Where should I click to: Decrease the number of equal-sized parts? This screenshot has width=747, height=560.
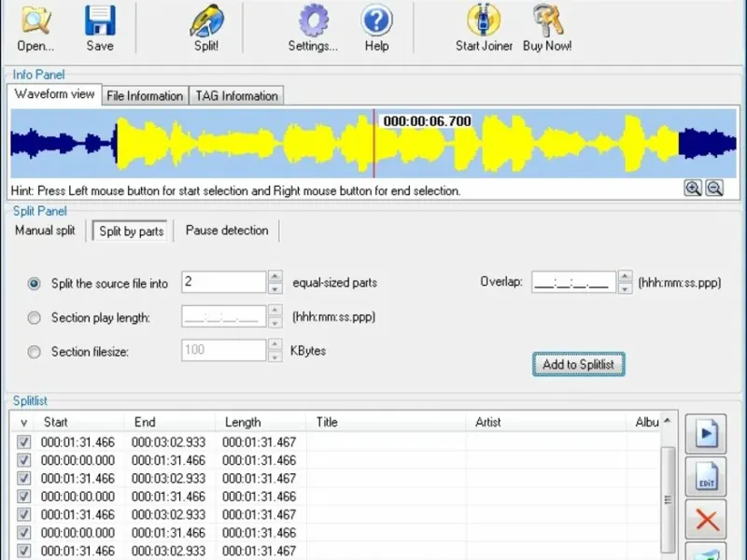pos(275,288)
